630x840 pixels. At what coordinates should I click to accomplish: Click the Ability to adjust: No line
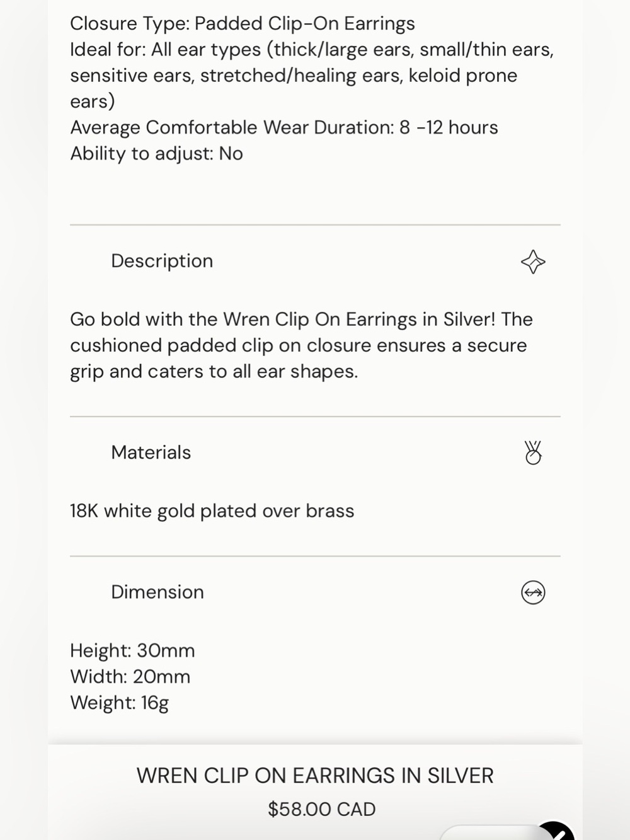pos(156,154)
